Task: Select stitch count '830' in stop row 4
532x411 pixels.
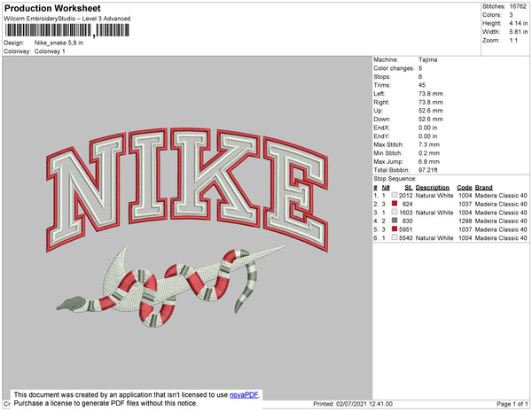Action: pyautogui.click(x=408, y=221)
